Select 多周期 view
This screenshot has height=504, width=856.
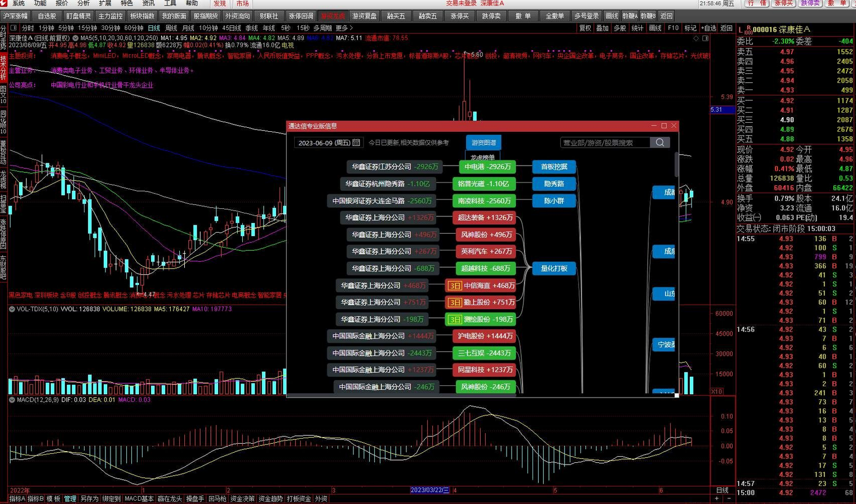tap(322, 28)
